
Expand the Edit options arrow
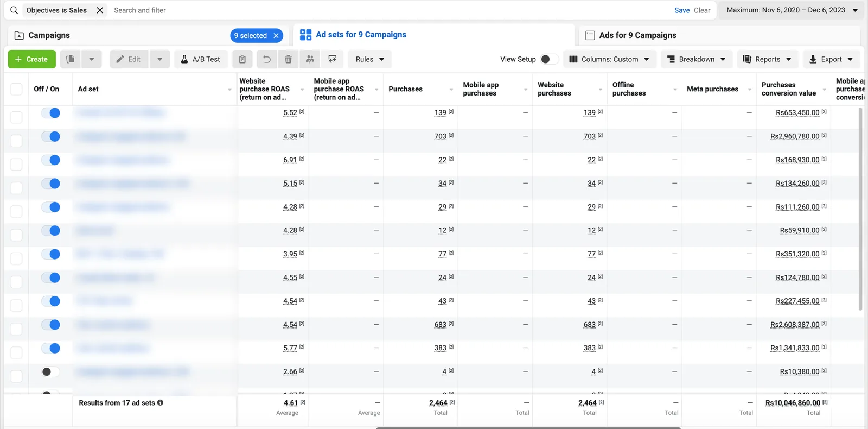tap(159, 59)
